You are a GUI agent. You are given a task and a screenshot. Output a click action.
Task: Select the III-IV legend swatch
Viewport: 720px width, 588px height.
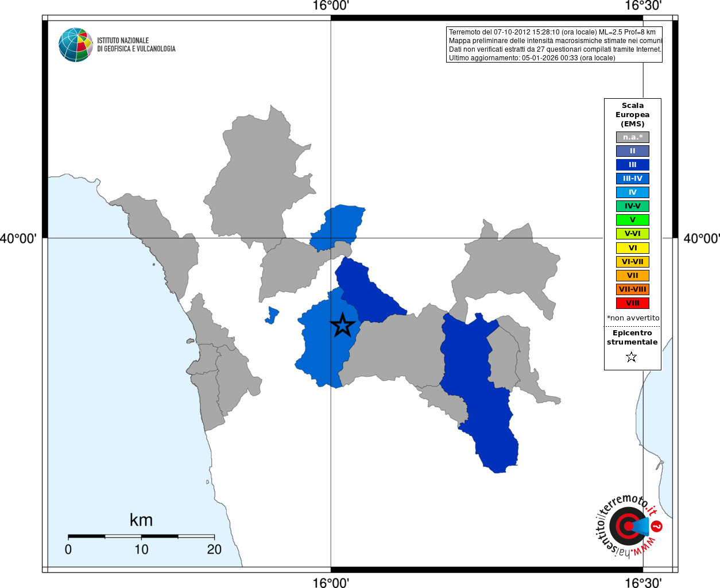pyautogui.click(x=633, y=179)
